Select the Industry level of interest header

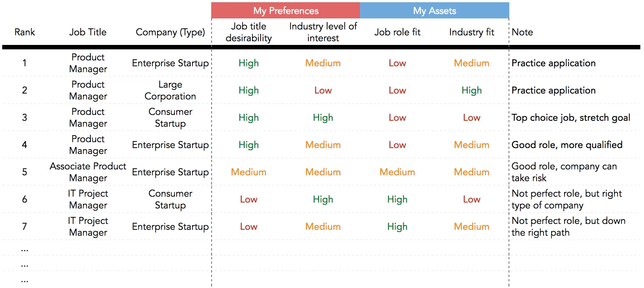(323, 32)
